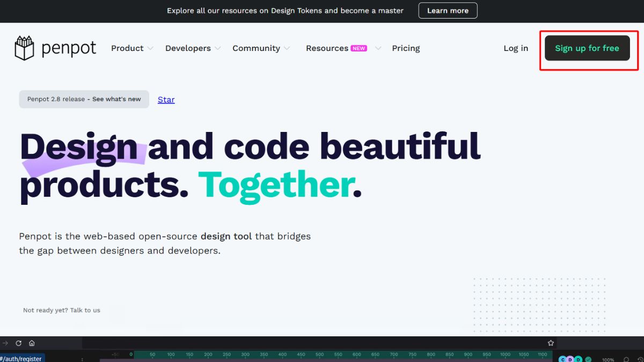Open the Community menu label
The height and width of the screenshot is (362, 644).
tap(256, 48)
